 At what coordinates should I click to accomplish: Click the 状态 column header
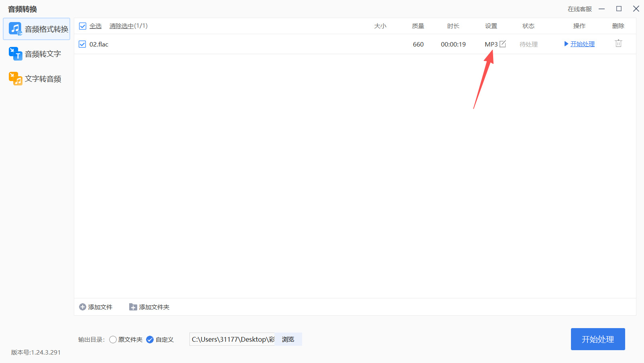(x=528, y=26)
